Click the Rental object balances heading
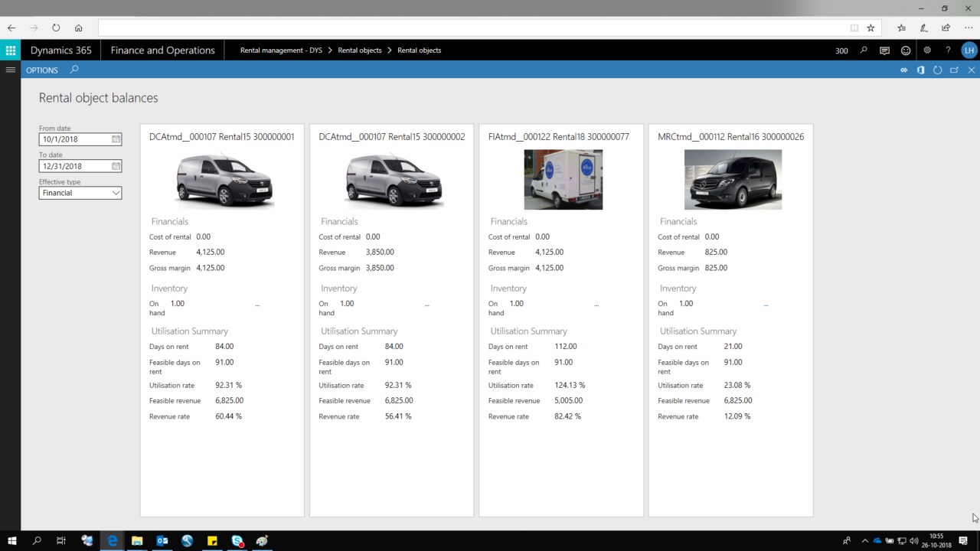Image resolution: width=980 pixels, height=551 pixels. click(x=99, y=98)
